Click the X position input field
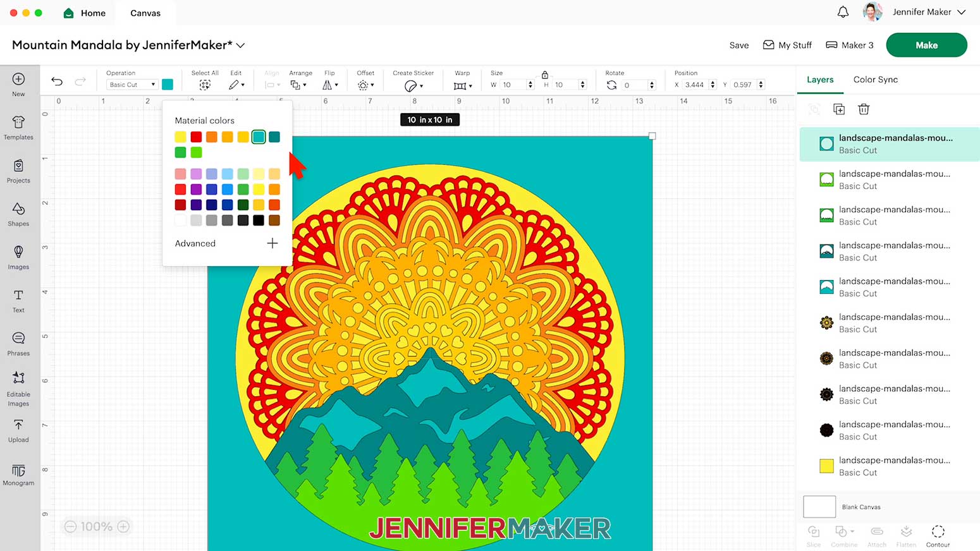Image resolution: width=980 pixels, height=551 pixels. click(695, 85)
